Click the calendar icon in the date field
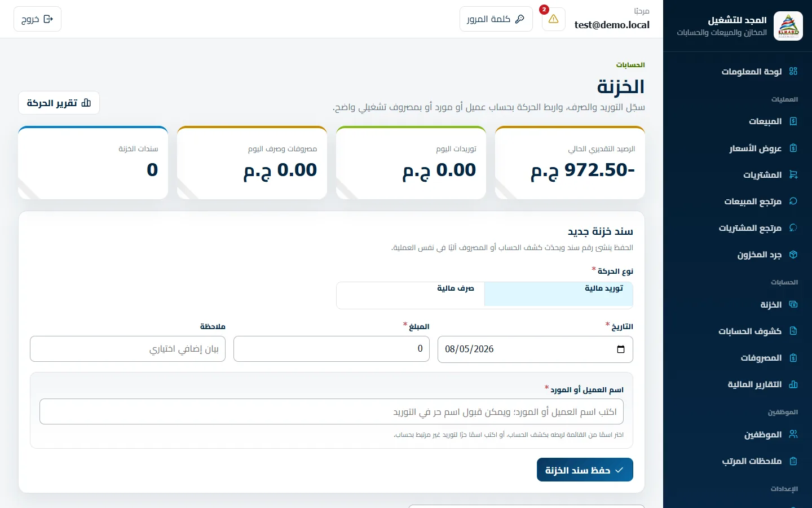This screenshot has height=508, width=812. tap(621, 349)
